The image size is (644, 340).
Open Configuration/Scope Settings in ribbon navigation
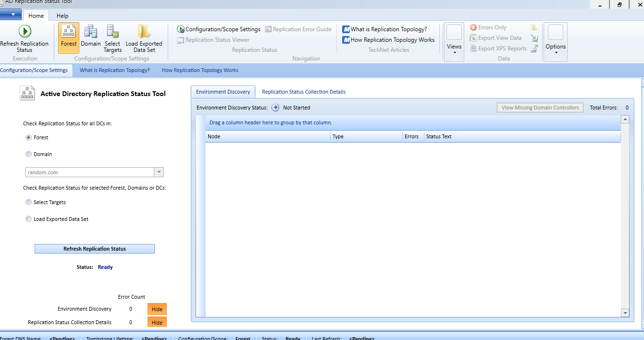219,29
